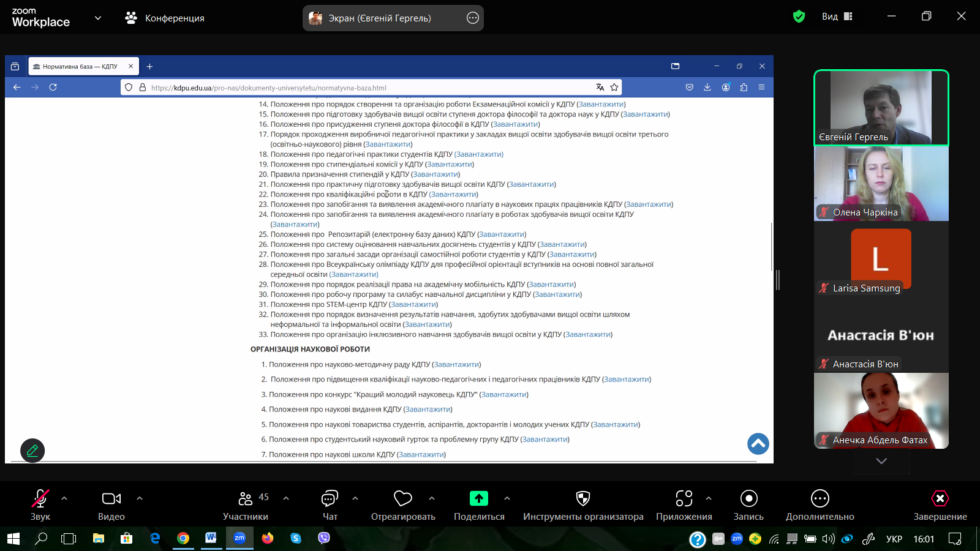Select the Нормативна база — КДПУ browser tab
The width and height of the screenshot is (980, 551).
pyautogui.click(x=84, y=66)
